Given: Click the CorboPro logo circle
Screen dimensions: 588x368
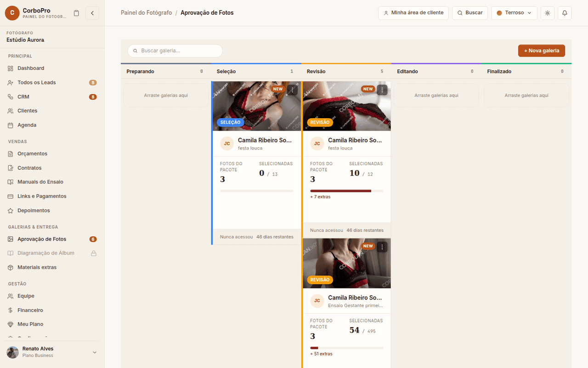Looking at the screenshot, I should 12,13.
